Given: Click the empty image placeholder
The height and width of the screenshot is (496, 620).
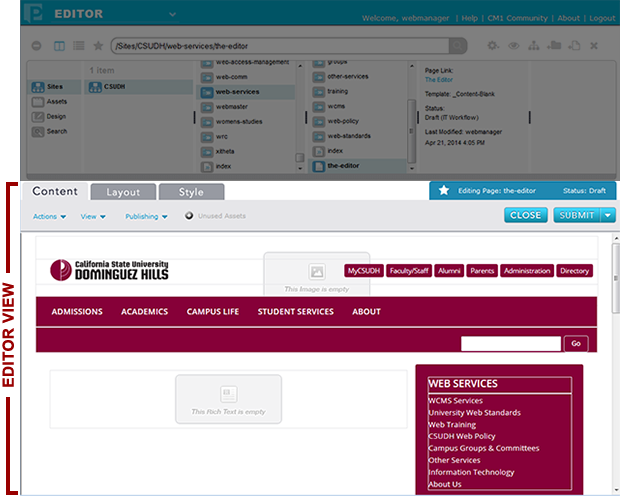Looking at the screenshot, I should click(317, 274).
